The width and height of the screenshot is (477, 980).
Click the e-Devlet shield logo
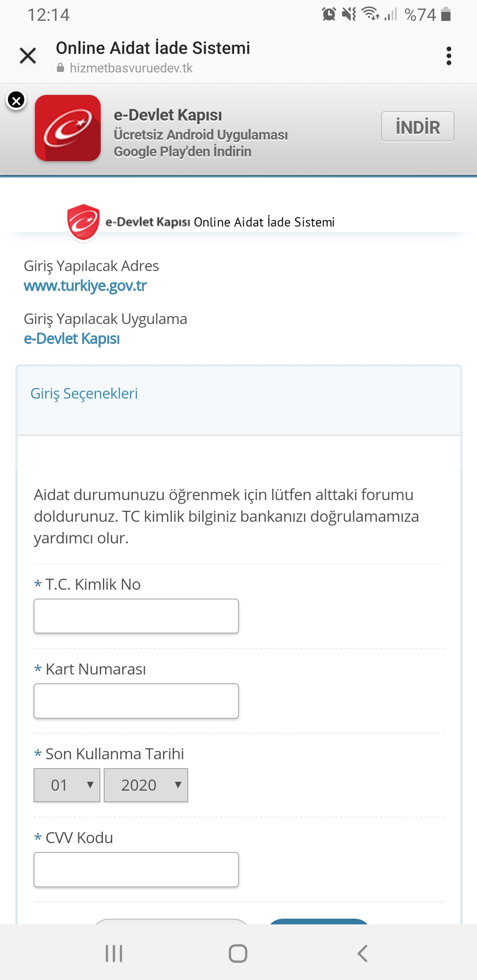tap(83, 222)
